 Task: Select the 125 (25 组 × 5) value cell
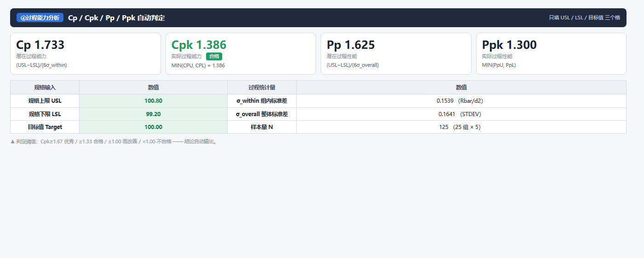461,127
